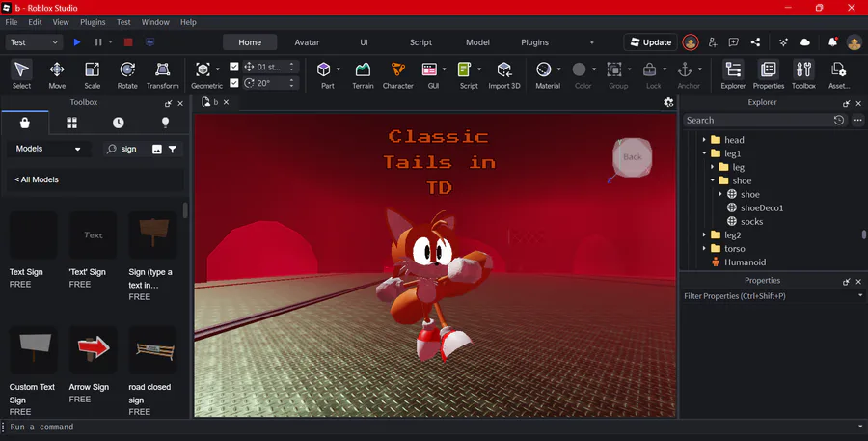Activate the Move tool

[x=57, y=74]
